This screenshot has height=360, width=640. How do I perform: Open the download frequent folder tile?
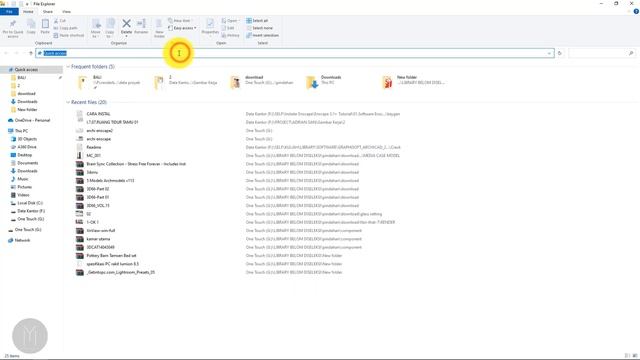(261, 82)
